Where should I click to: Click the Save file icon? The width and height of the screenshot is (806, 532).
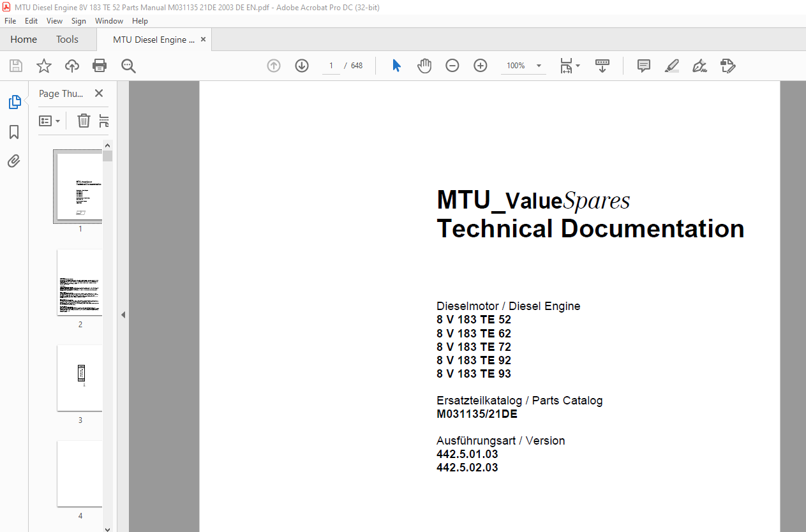(x=16, y=66)
